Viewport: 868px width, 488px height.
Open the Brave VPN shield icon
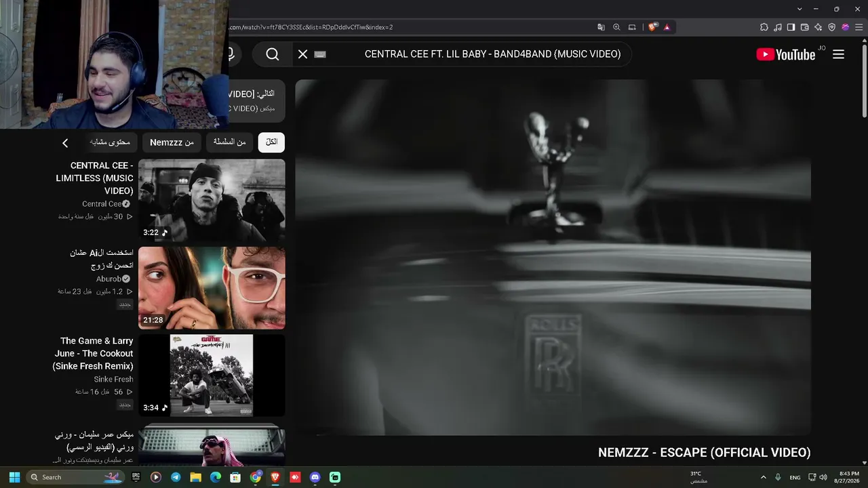click(832, 27)
